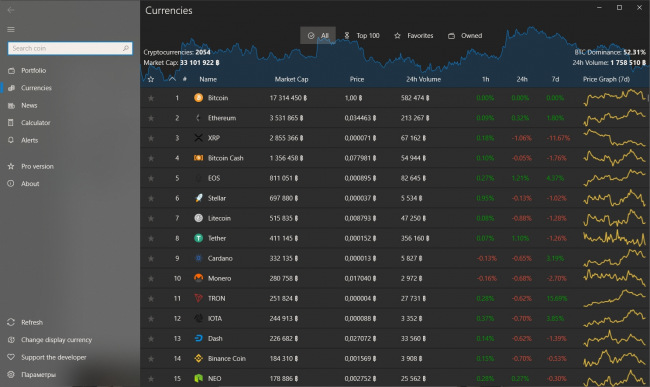Click the back arrow icon

point(11,10)
